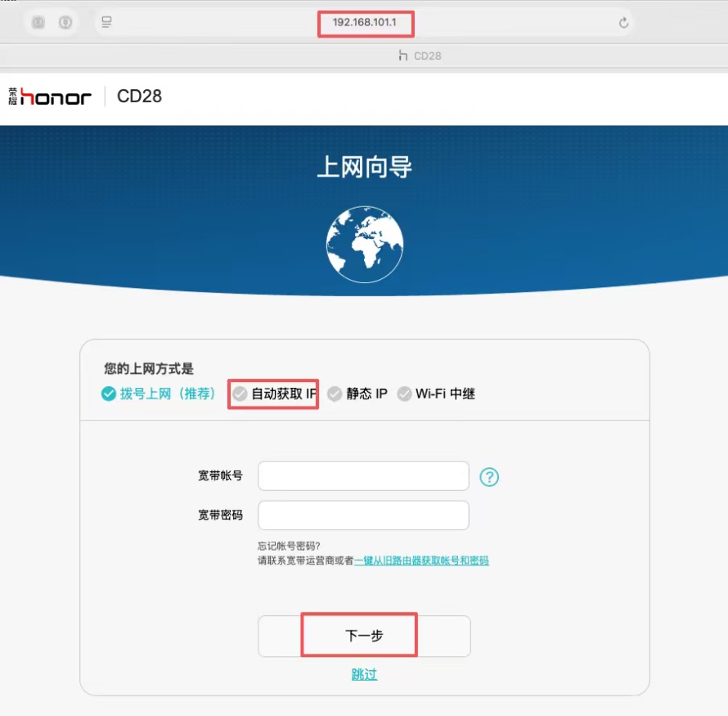Screen dimensions: 728x716
Task: Select 拨号上网（推荐） radio option
Action: tap(159, 394)
